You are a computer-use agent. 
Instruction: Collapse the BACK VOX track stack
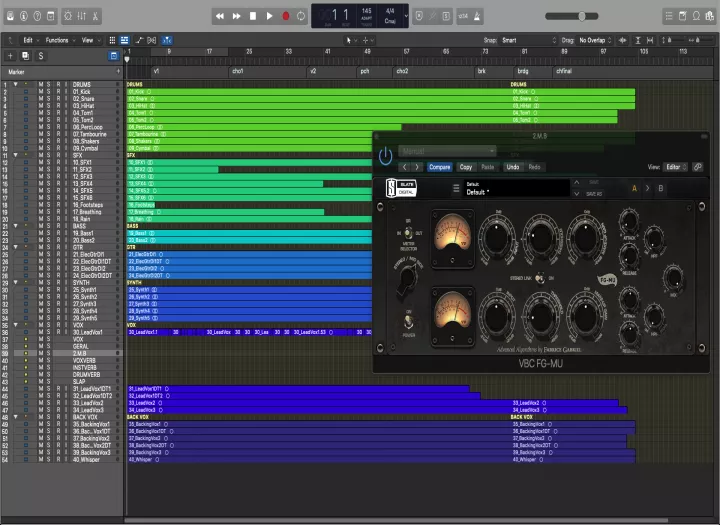(x=16, y=417)
